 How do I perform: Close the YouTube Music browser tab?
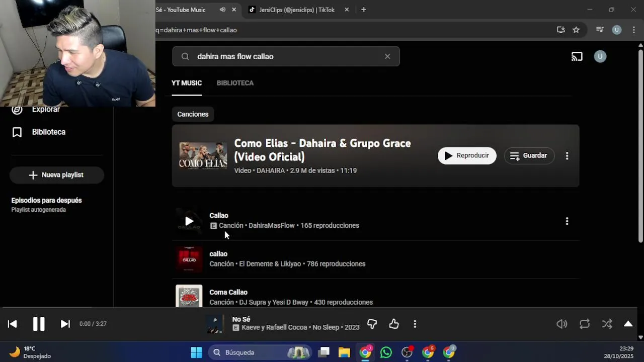click(x=234, y=10)
